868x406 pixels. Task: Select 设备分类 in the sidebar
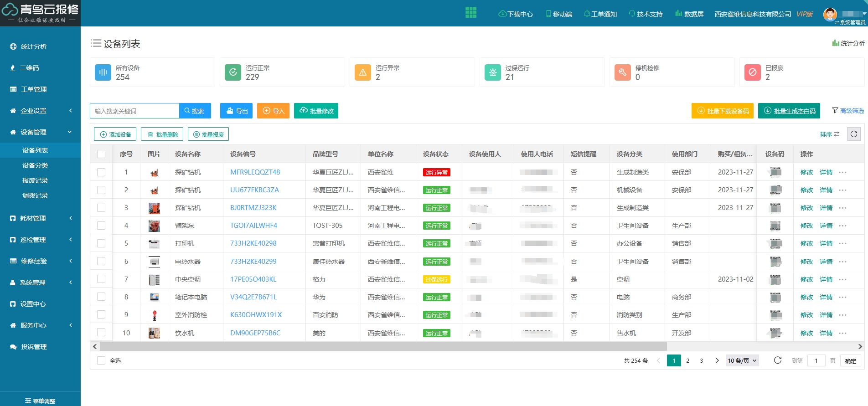coord(35,165)
